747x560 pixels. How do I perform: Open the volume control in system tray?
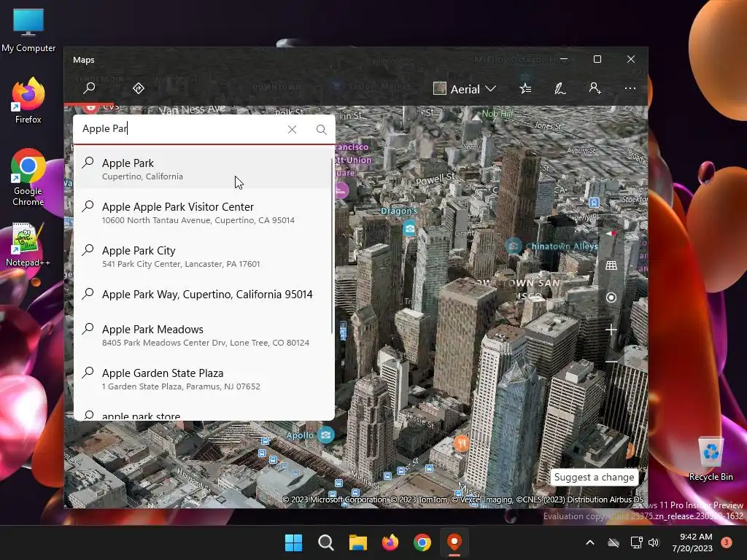click(x=654, y=542)
